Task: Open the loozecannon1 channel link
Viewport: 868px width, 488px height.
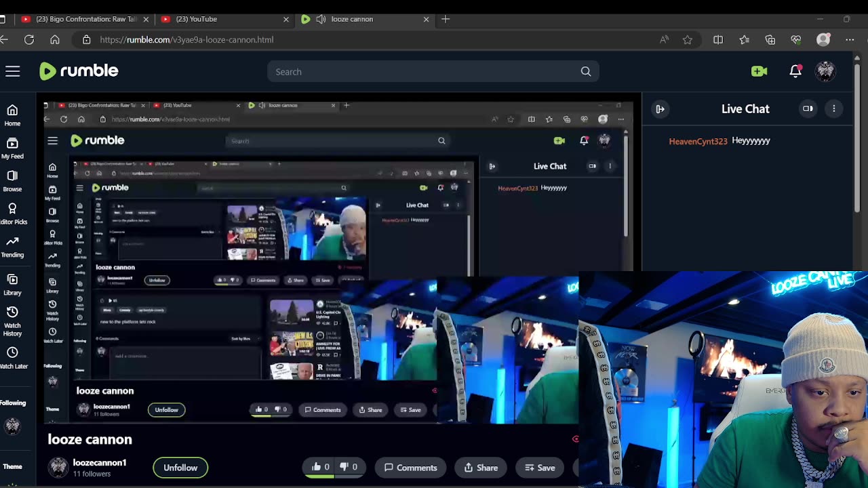Action: [100, 463]
